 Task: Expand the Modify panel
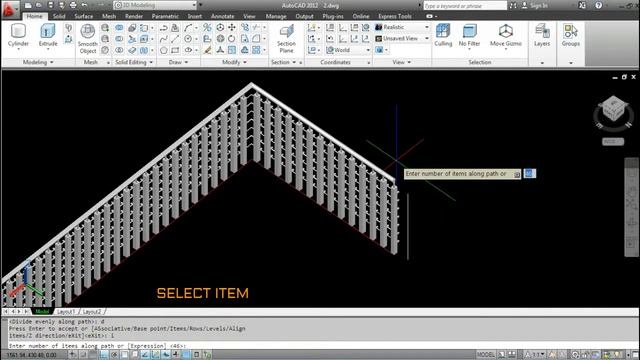coord(234,62)
